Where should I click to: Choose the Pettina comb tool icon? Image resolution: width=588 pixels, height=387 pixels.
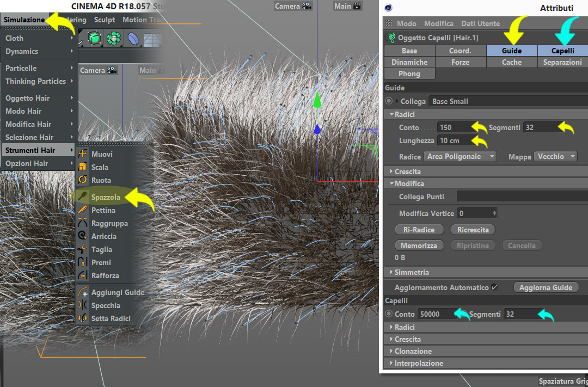pos(83,210)
